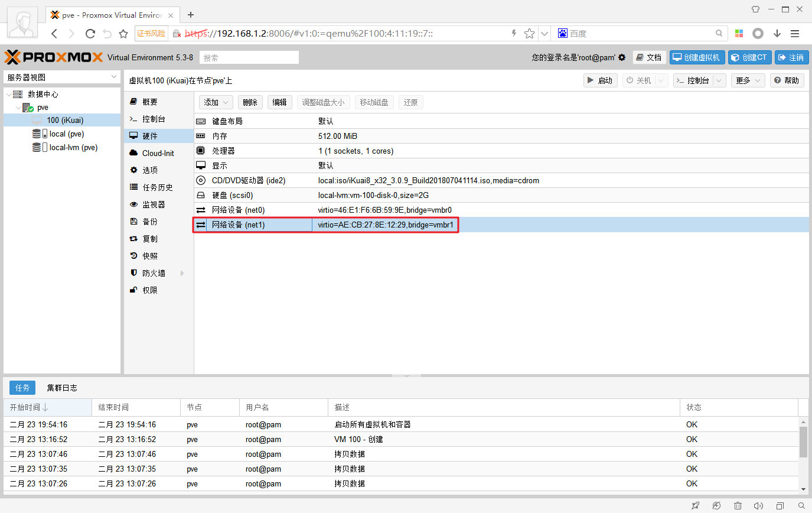
Task: Open the 服务器视图 view selector
Action: [62, 77]
